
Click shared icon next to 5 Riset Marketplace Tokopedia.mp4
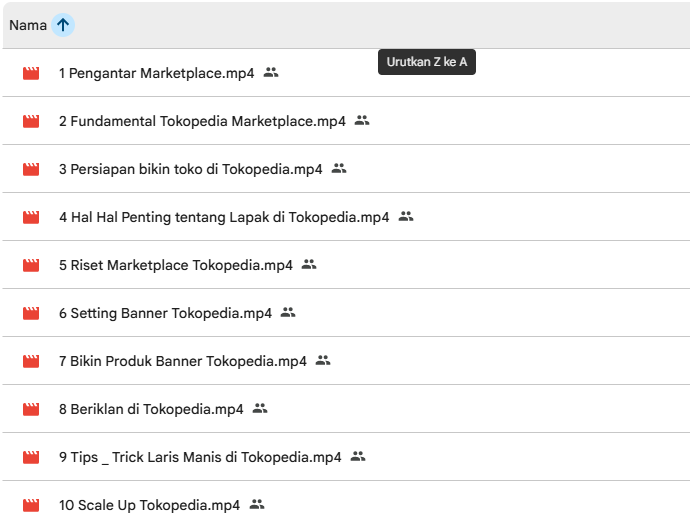[x=309, y=264]
